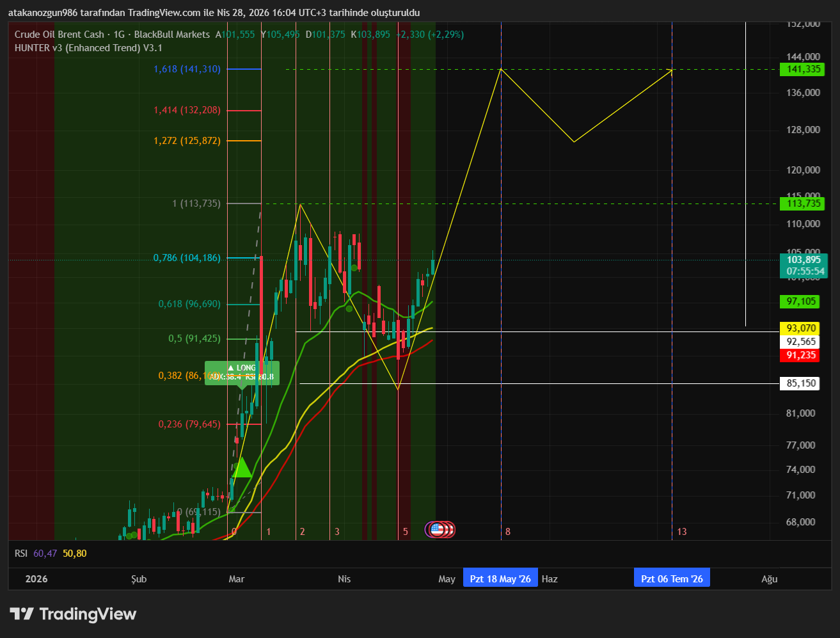Select the 128,000 price axis tick

tap(802, 130)
